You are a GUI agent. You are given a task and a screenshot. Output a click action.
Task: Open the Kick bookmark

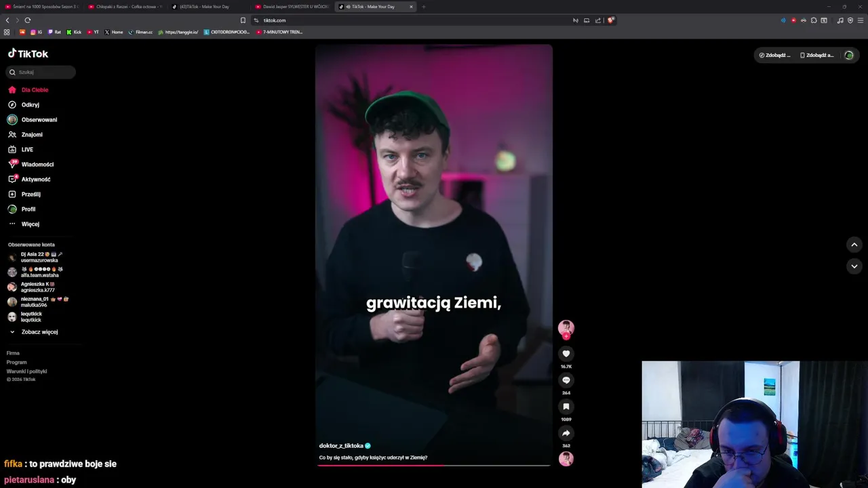click(74, 32)
